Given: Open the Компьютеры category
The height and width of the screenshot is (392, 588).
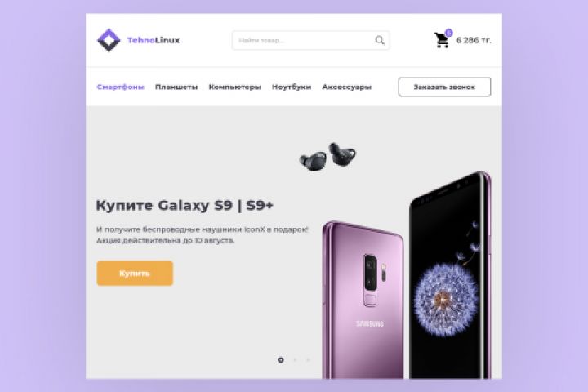Looking at the screenshot, I should click(234, 87).
